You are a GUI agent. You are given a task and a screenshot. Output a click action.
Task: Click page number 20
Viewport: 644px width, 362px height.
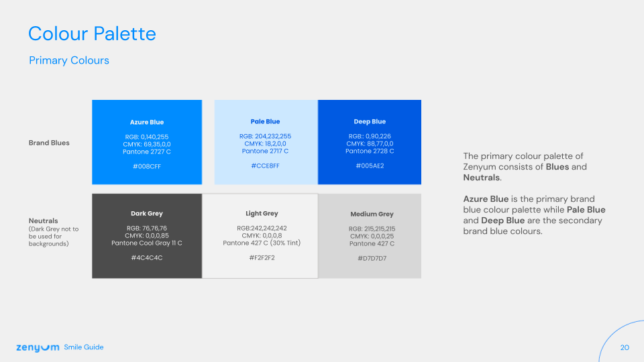(625, 348)
